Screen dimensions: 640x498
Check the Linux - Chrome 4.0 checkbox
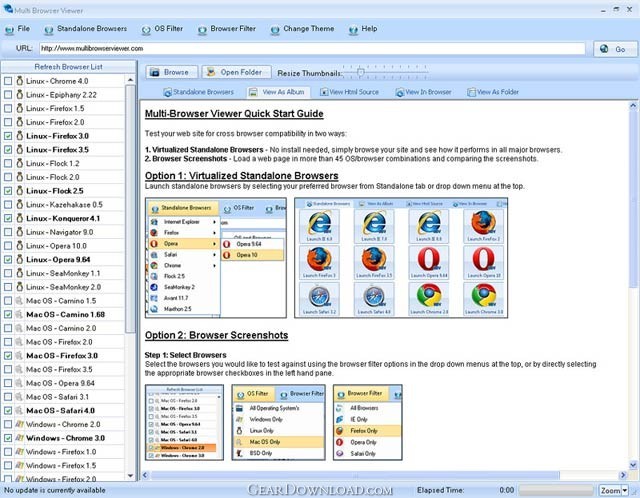(x=8, y=81)
